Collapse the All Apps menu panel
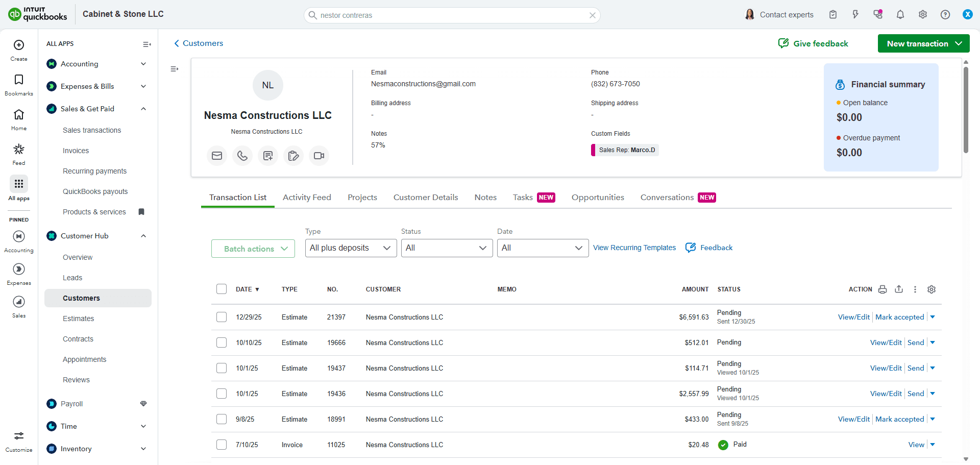 pyautogui.click(x=147, y=44)
